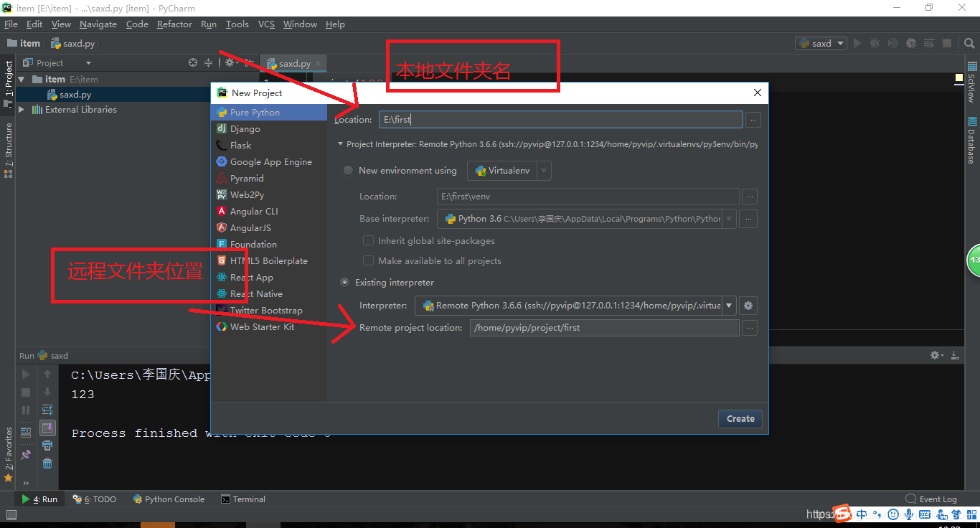The width and height of the screenshot is (980, 528).
Task: Toggle Scroll to End in Run console
Action: [x=47, y=428]
